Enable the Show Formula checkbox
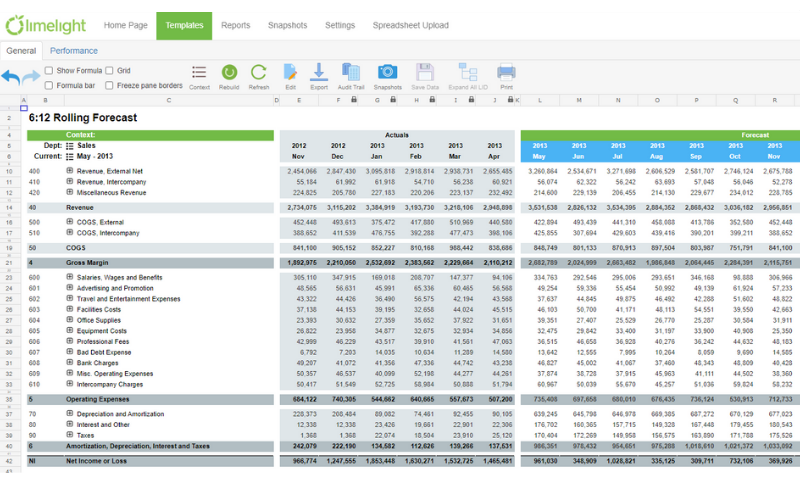This screenshot has height=481, width=800. pos(49,70)
